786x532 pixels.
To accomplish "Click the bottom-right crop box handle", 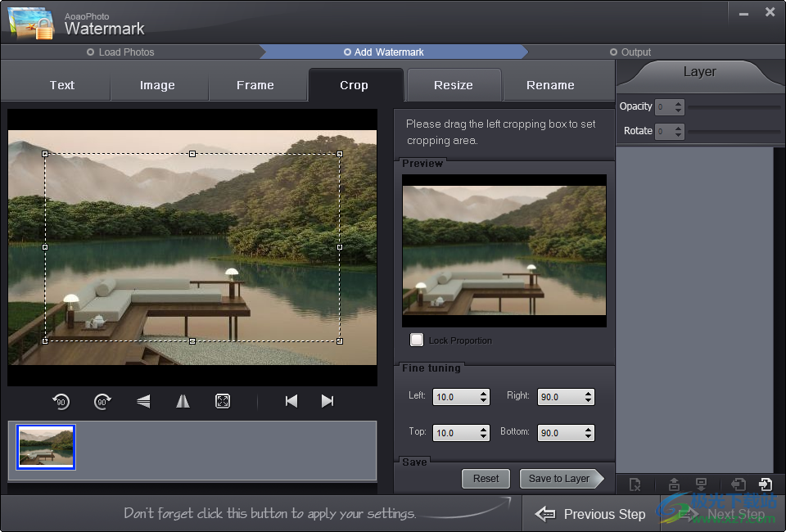I will coord(340,341).
